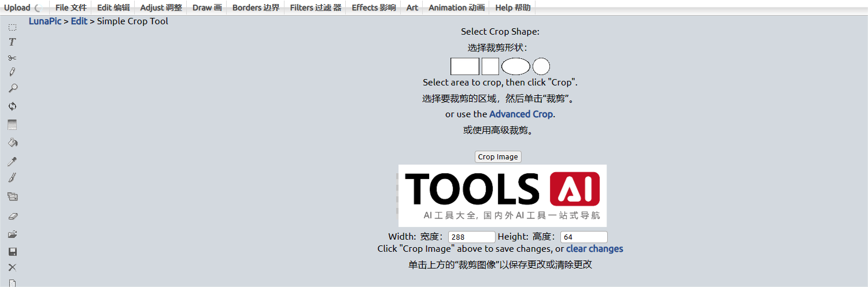Choose the eyedropper color picker tool
The width and height of the screenshot is (868, 287).
point(12,161)
